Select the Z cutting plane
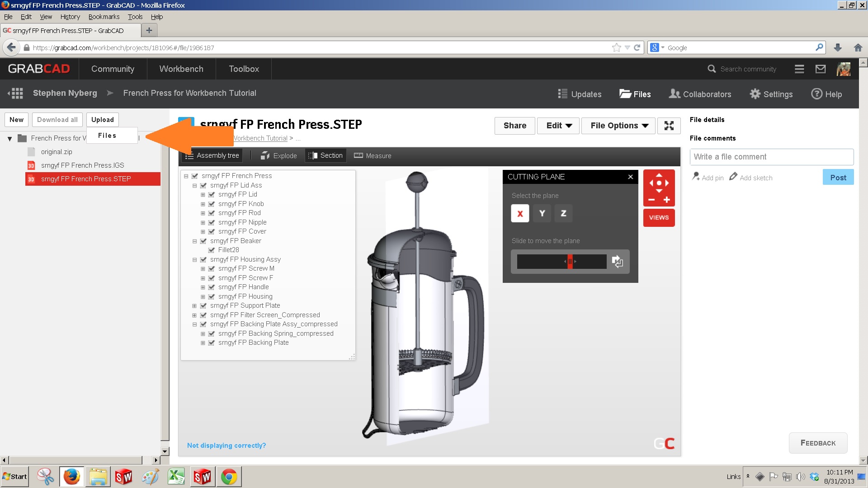Viewport: 868px width, 488px height. point(563,213)
